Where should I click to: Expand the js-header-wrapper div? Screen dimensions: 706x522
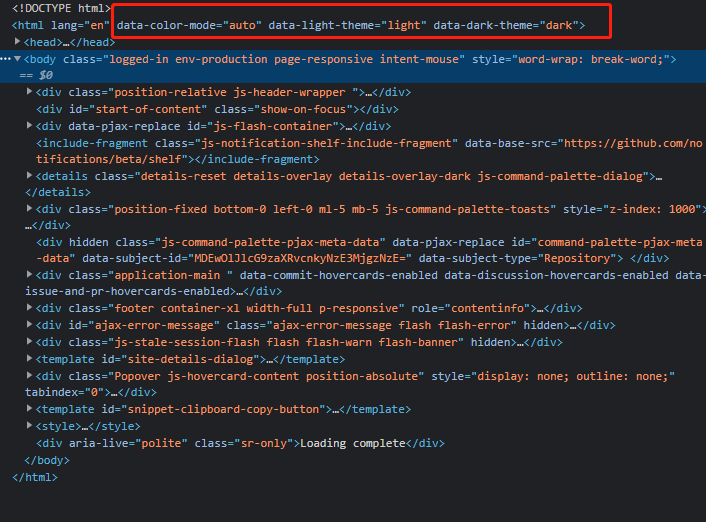tap(29, 93)
